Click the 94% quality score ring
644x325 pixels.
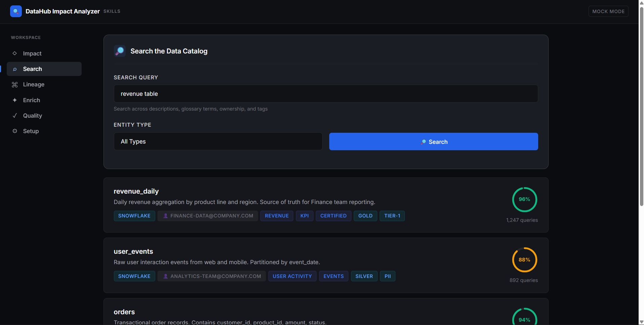click(x=524, y=317)
